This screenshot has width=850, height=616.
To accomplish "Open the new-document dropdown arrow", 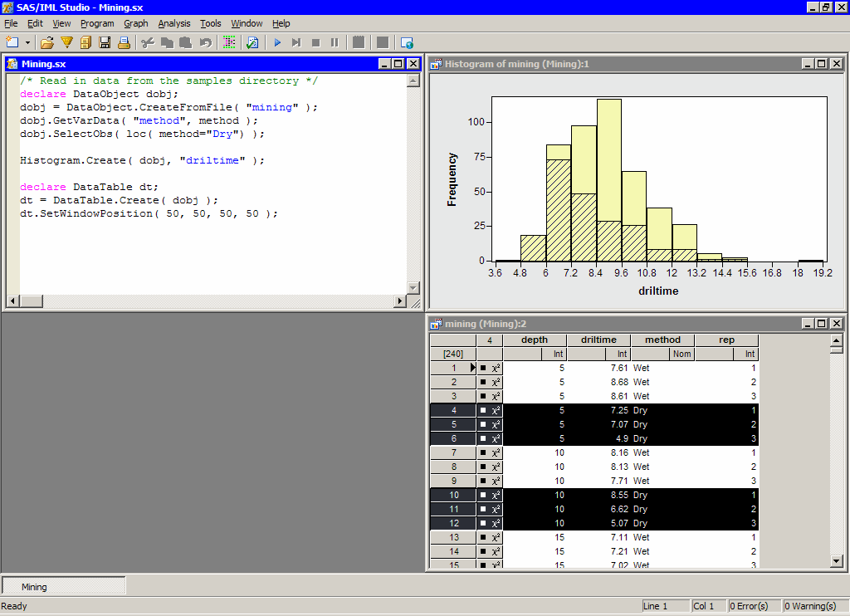I will pyautogui.click(x=27, y=42).
